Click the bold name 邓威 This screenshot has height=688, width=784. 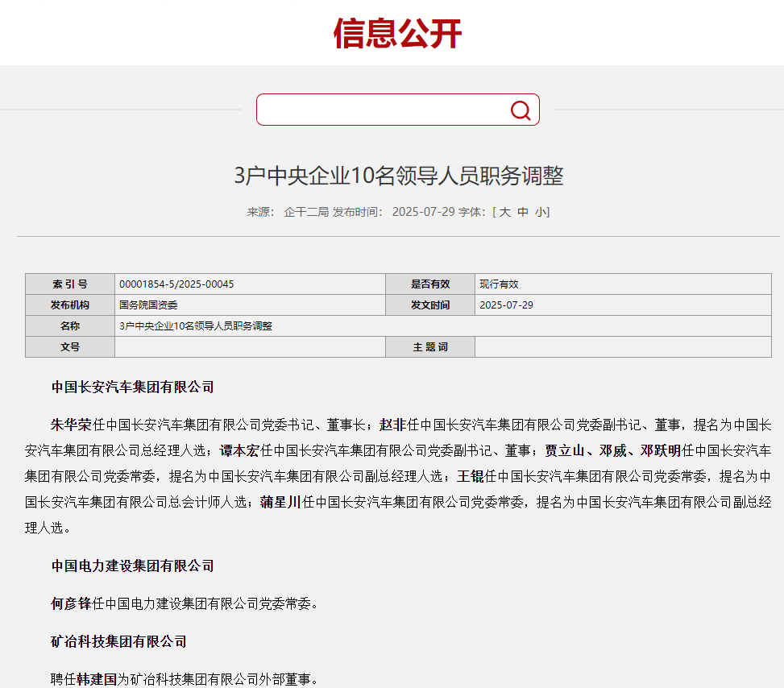coord(613,450)
